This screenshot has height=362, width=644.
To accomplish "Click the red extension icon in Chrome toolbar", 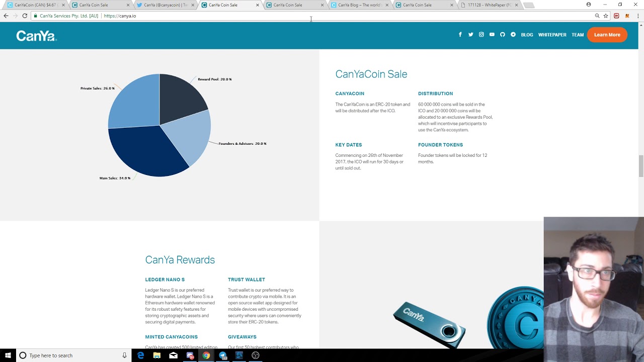I will (616, 16).
